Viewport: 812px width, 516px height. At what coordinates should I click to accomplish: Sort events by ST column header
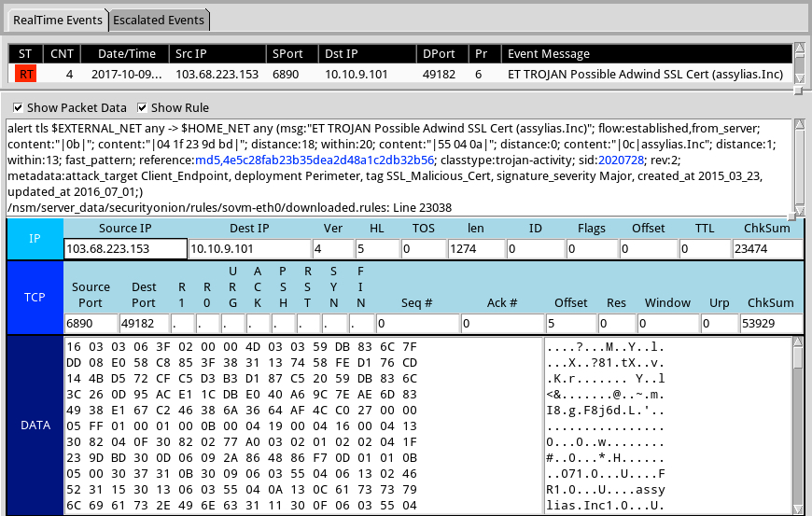25,54
